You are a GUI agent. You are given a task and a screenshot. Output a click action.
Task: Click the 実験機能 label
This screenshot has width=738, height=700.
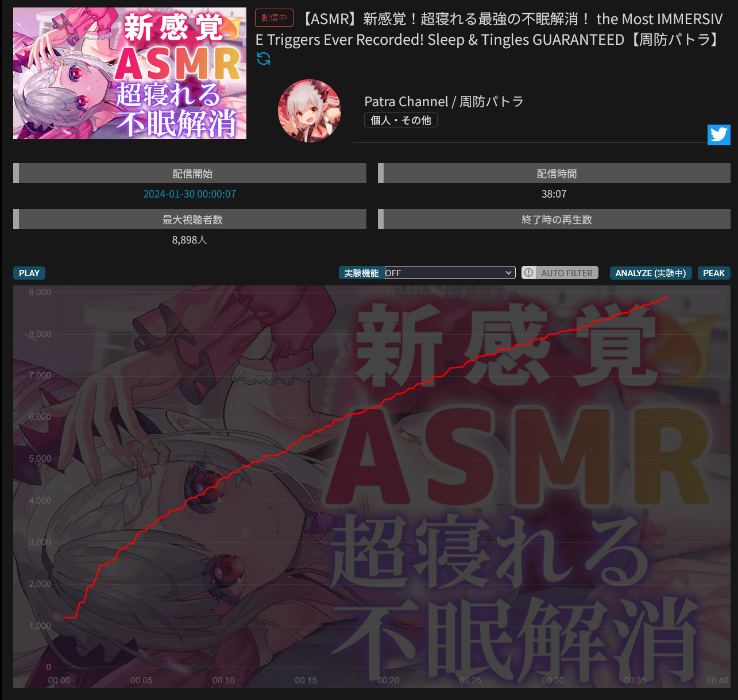coord(361,273)
